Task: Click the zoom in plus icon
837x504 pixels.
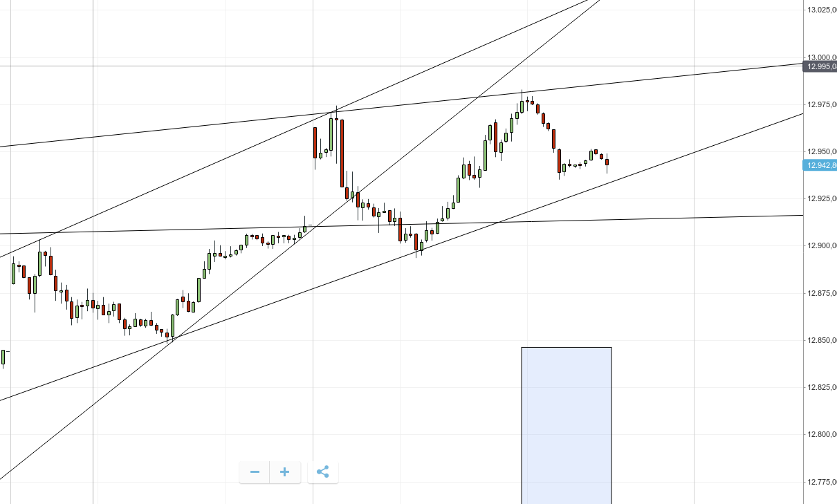Action: [x=284, y=472]
